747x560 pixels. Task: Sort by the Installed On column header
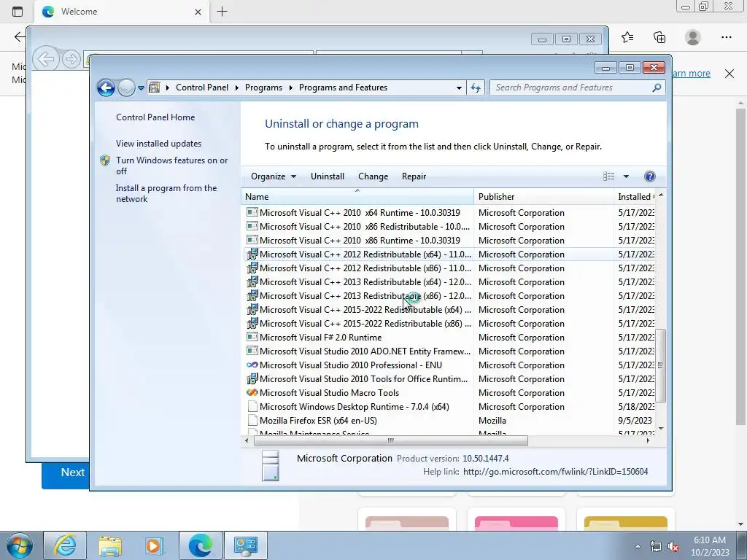pos(635,197)
